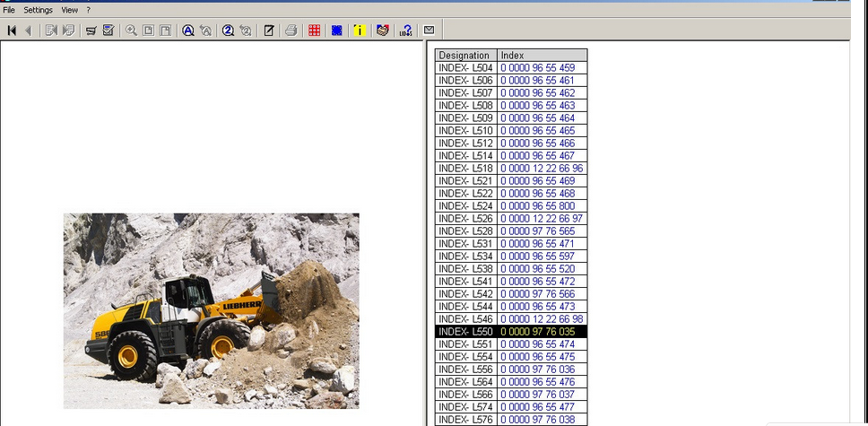Viewport: 868px width, 426px height.
Task: Open the Settings menu
Action: tap(38, 10)
